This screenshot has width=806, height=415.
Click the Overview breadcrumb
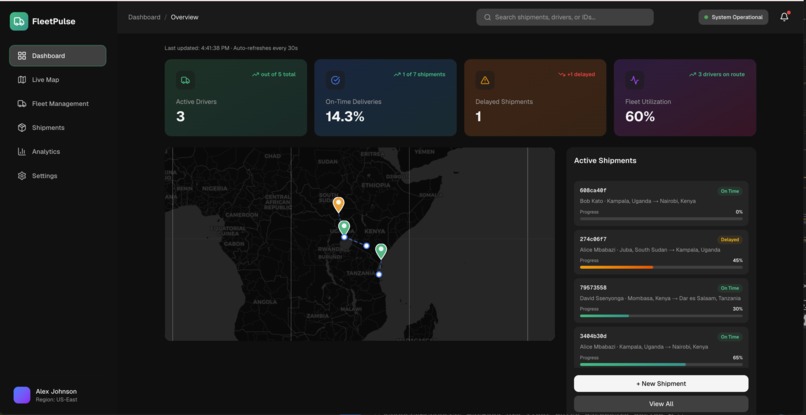pyautogui.click(x=185, y=17)
